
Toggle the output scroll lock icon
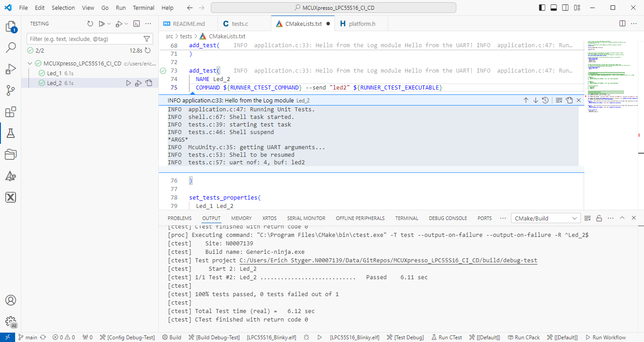(599, 218)
